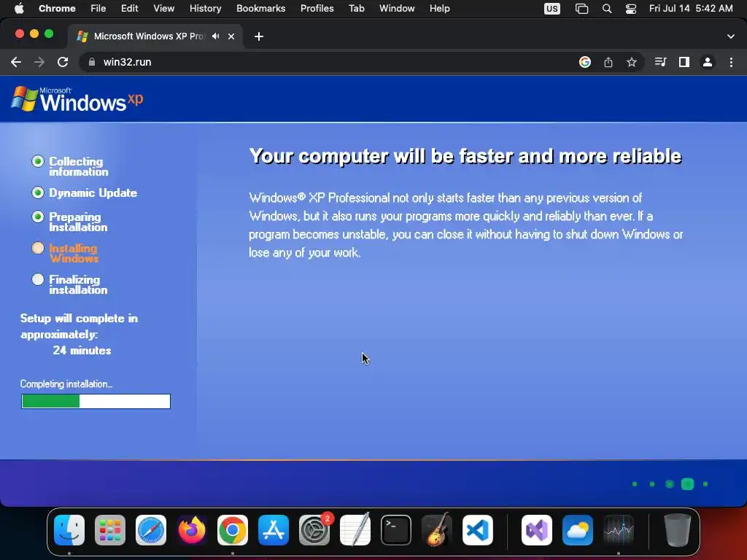Click the site lock icon
The height and width of the screenshot is (560, 747).
click(92, 62)
